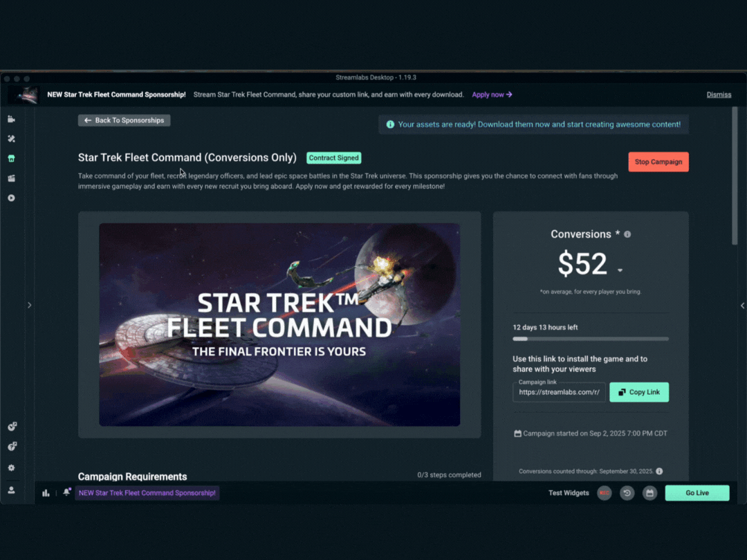The image size is (747, 560).
Task: Open the App Store shop icon in sidebar
Action: pyautogui.click(x=12, y=158)
